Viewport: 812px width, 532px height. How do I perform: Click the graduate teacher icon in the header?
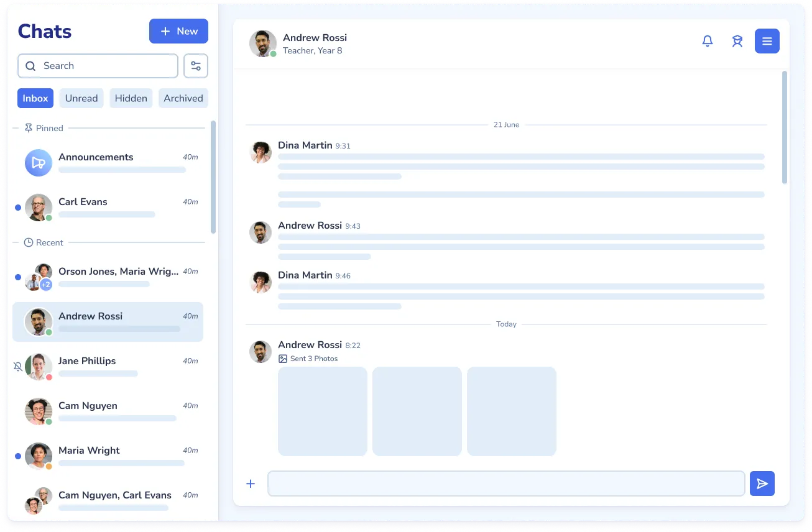coord(737,40)
